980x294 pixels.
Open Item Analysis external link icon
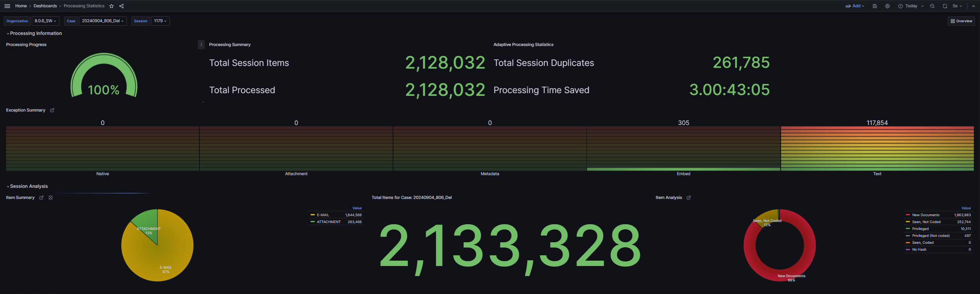click(x=689, y=198)
